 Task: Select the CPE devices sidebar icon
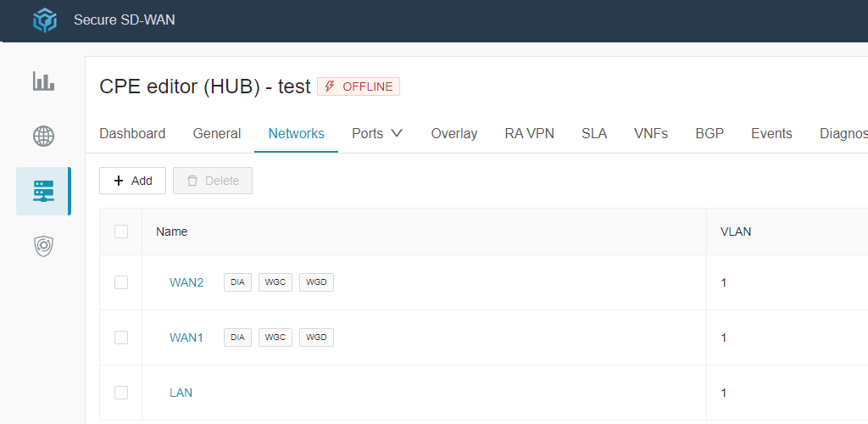(x=43, y=191)
